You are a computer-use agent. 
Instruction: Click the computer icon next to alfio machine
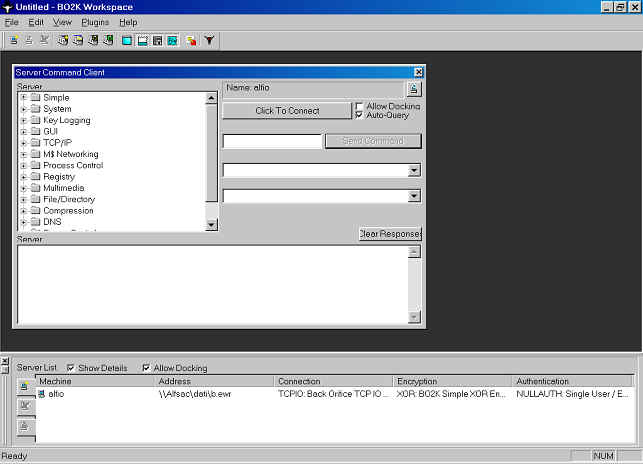(x=42, y=394)
